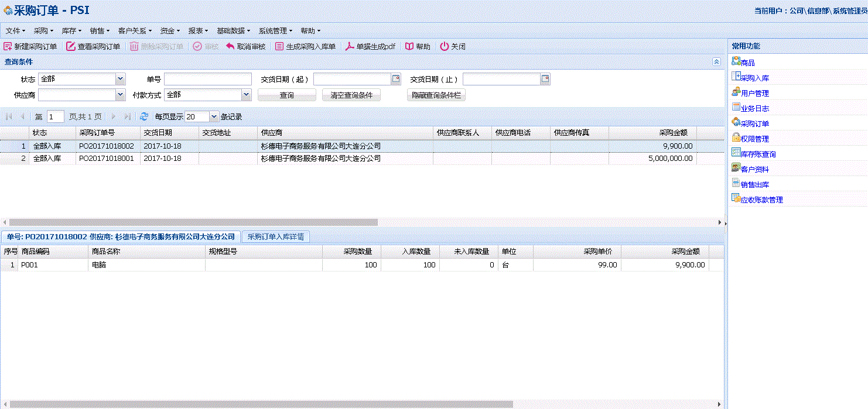The image size is (868, 409).
Task: Click the 查看采购订单 edit icon
Action: coord(71,47)
